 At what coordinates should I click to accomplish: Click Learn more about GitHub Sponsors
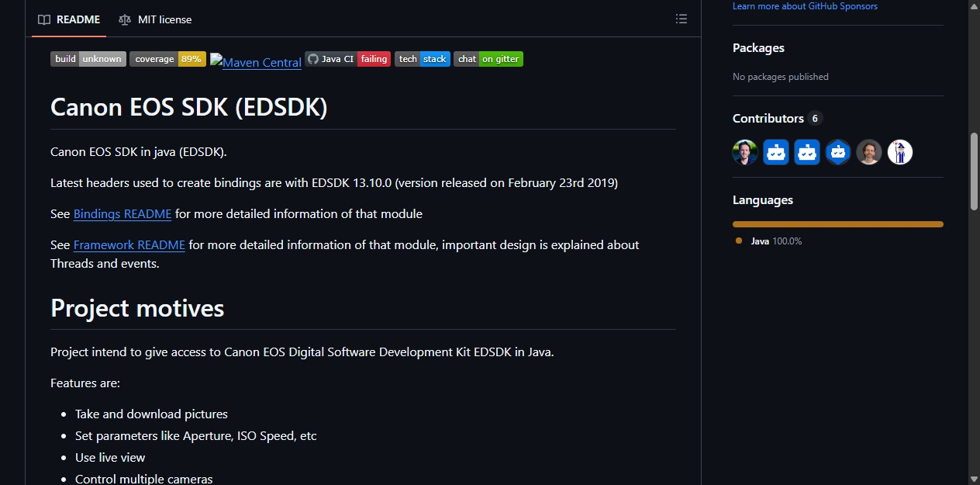[x=805, y=6]
